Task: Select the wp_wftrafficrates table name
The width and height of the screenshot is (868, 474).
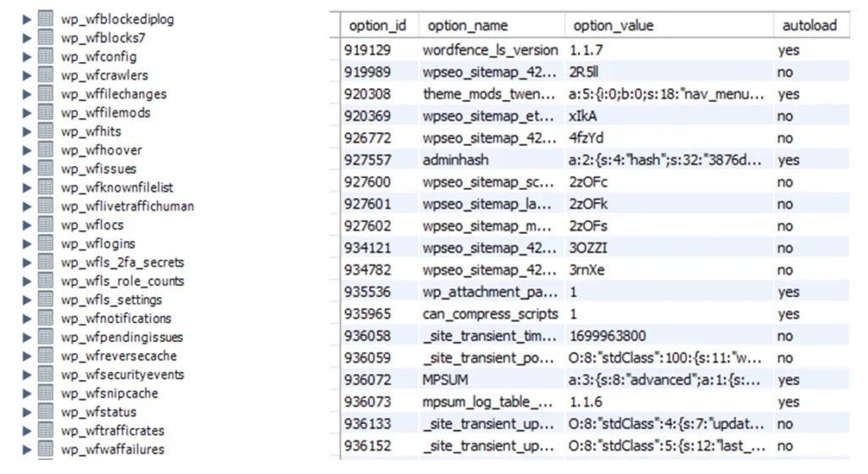Action: click(113, 430)
